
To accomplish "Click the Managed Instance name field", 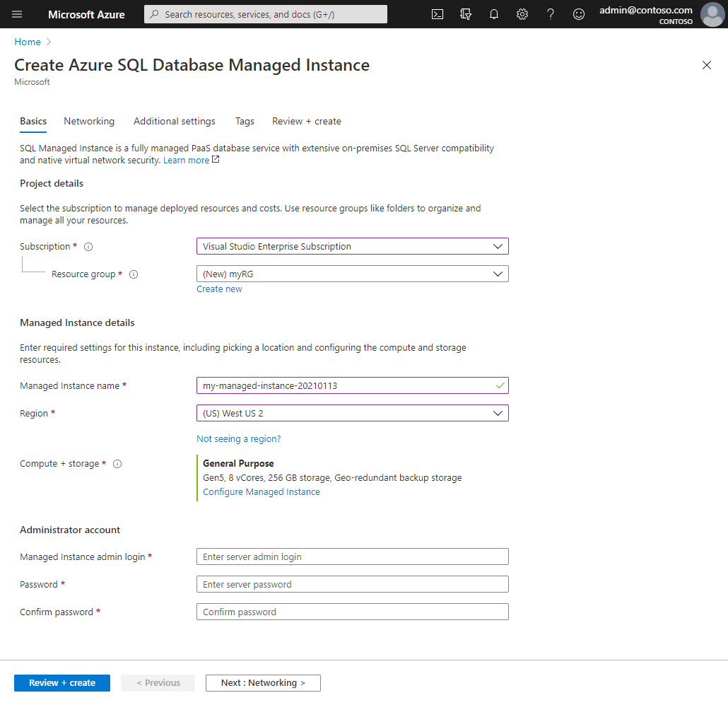I will coord(352,385).
